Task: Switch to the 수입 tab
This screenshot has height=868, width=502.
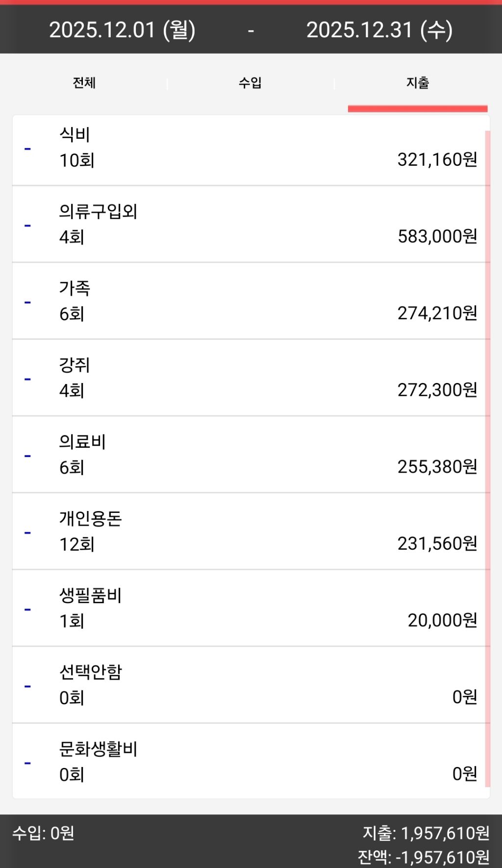Action: click(251, 83)
